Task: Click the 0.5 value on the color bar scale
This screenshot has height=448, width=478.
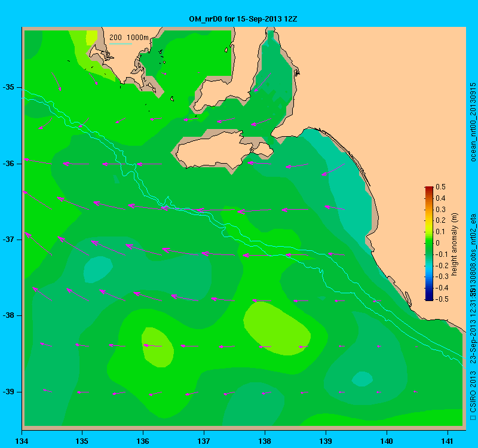Action: pyautogui.click(x=440, y=187)
